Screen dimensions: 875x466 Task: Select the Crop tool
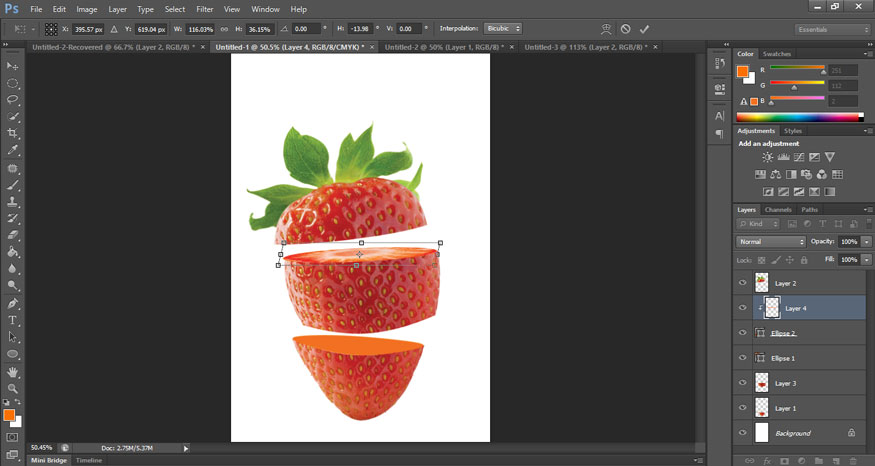tap(13, 133)
